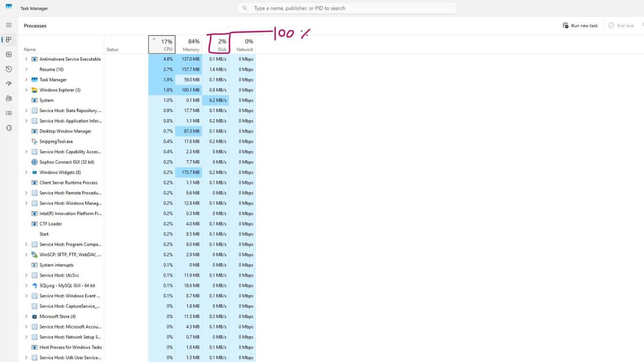Screen dimensions: 644x362
Task: Open the Users panel
Action: (9, 98)
